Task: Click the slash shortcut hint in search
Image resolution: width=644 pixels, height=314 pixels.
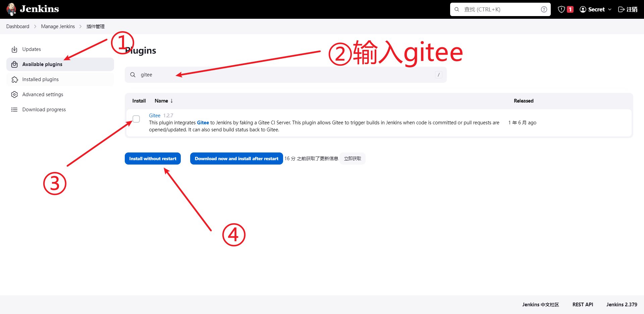Action: [438, 75]
